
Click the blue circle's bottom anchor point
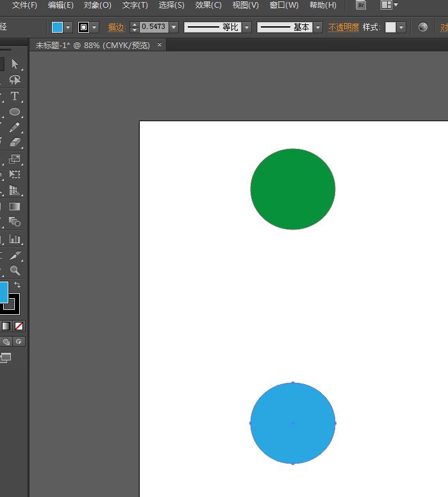(293, 464)
